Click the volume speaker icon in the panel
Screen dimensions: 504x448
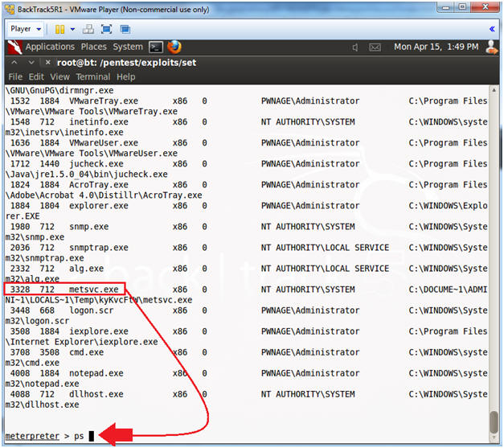pyautogui.click(x=355, y=47)
